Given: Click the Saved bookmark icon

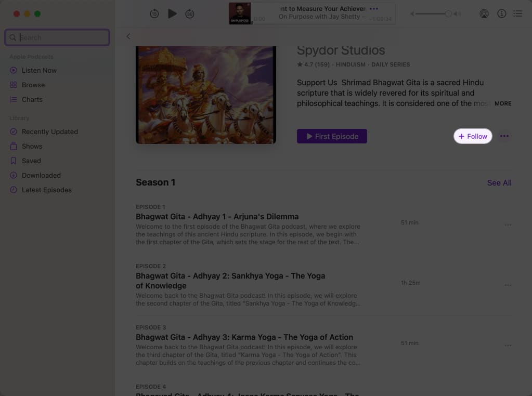Looking at the screenshot, I should click(x=13, y=161).
